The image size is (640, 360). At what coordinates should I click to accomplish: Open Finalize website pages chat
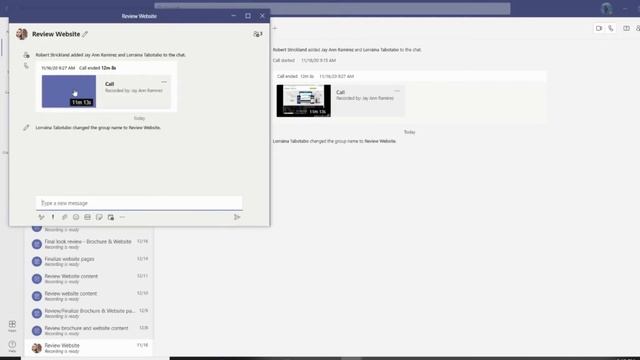coord(89,261)
